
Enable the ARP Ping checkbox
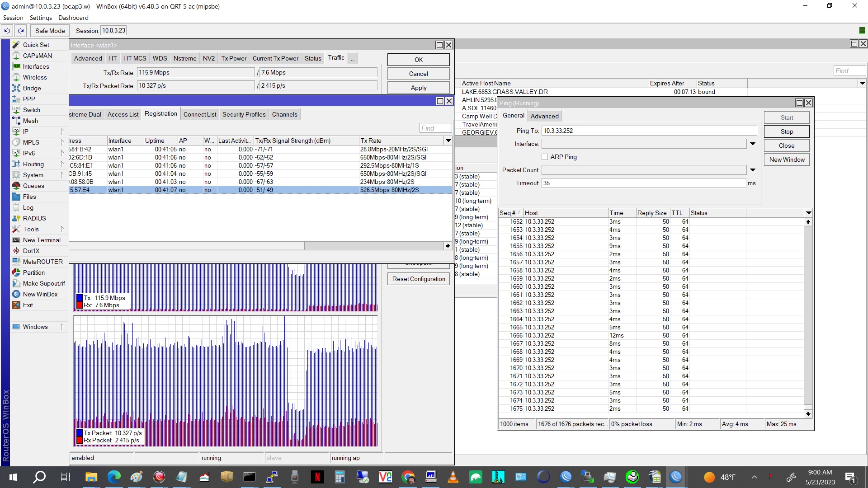545,157
